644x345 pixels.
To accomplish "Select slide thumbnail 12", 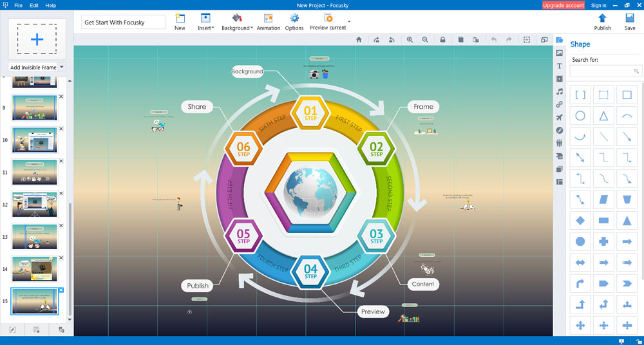I will tap(35, 205).
